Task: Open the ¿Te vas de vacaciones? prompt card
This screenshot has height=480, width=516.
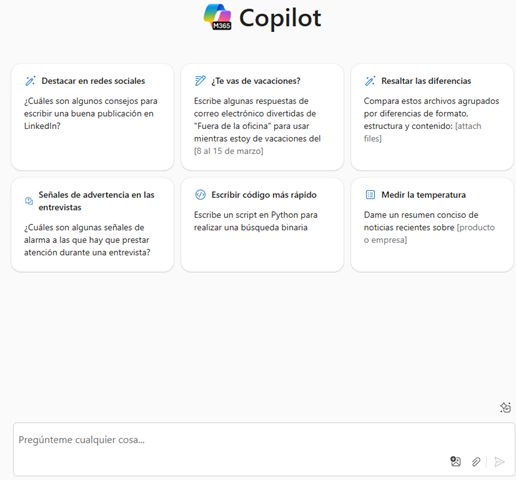Action: pos(262,117)
